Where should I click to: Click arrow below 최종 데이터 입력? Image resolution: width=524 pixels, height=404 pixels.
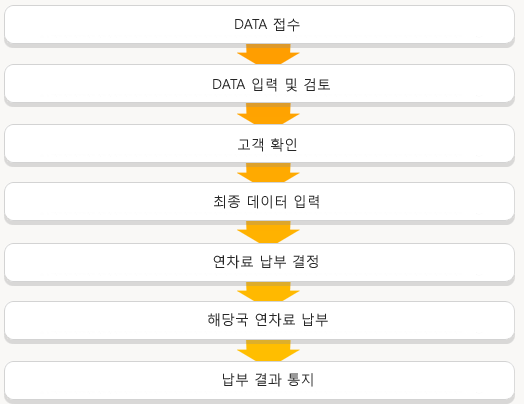268,232
